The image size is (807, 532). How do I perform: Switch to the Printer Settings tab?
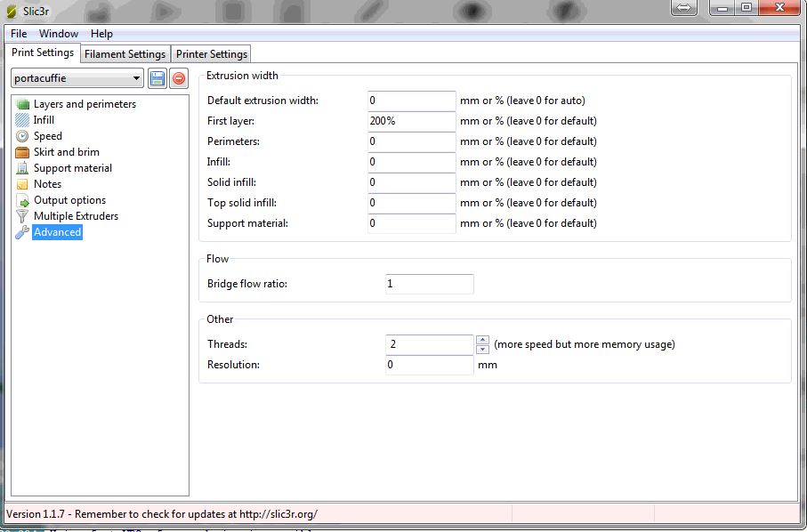(x=211, y=54)
